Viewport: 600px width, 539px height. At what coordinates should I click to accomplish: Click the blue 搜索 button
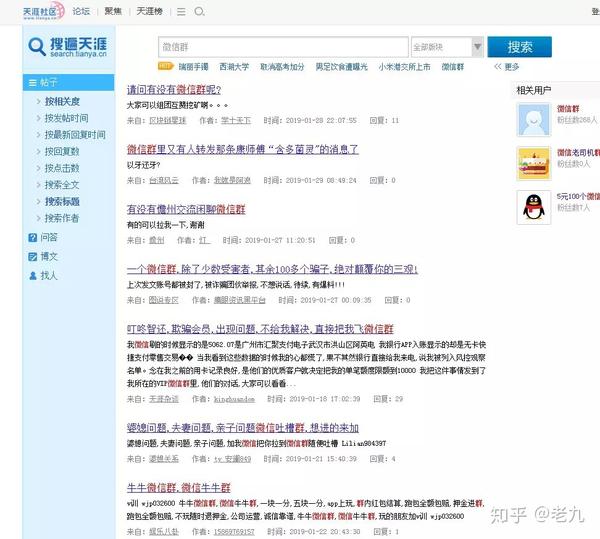pos(520,47)
